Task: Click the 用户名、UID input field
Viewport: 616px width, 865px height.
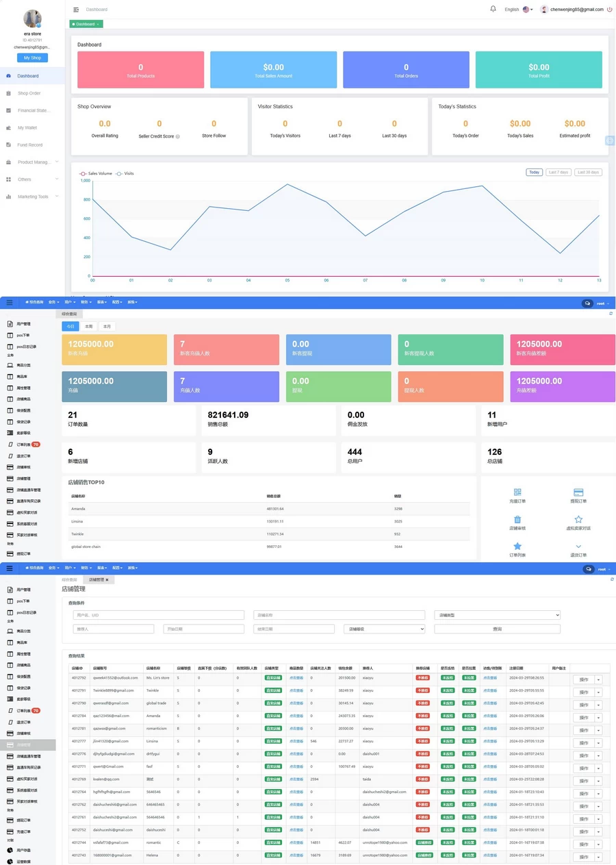Action: pyautogui.click(x=158, y=615)
